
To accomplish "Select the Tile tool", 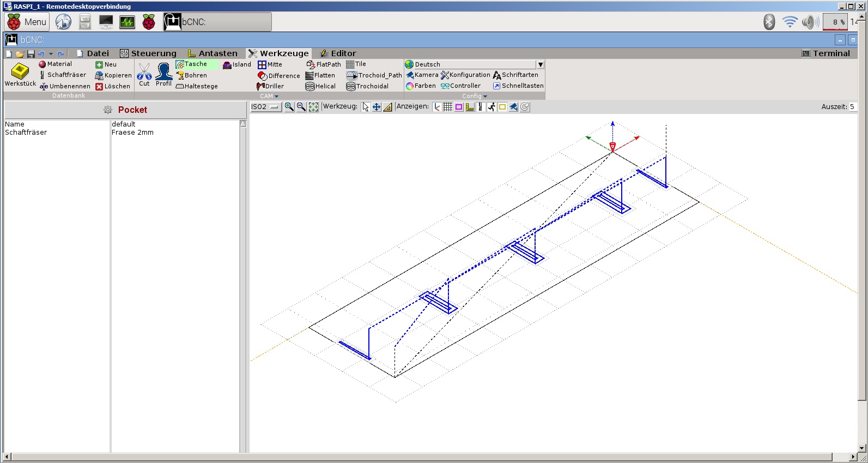I will tap(356, 64).
